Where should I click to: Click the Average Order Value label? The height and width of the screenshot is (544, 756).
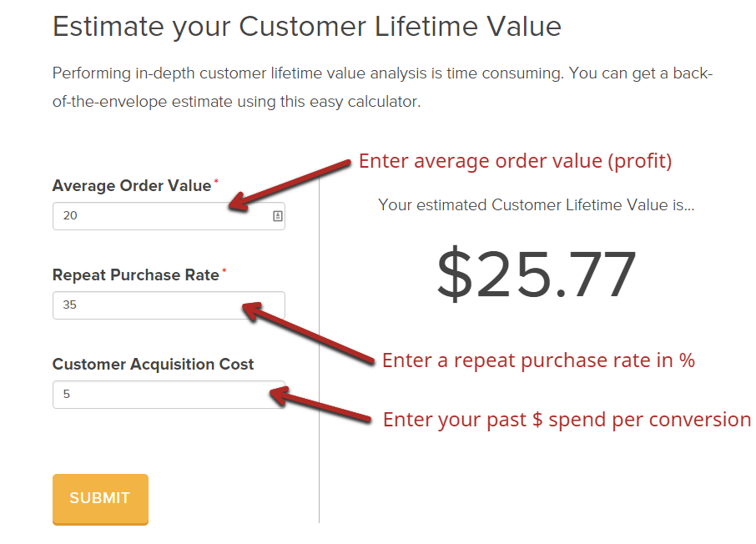pyautogui.click(x=132, y=186)
